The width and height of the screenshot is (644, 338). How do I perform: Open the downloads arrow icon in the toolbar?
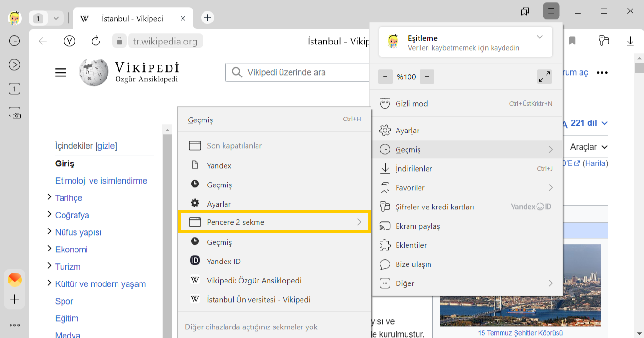[630, 41]
